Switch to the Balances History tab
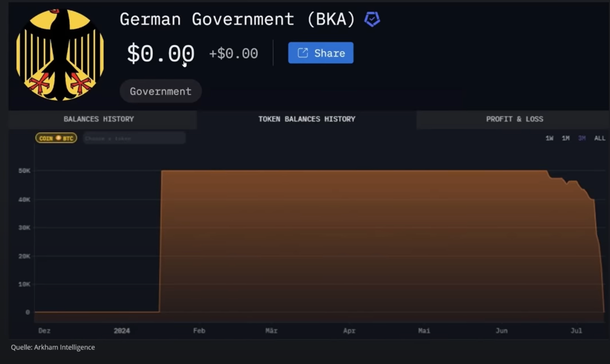This screenshot has height=364, width=610. (x=99, y=119)
